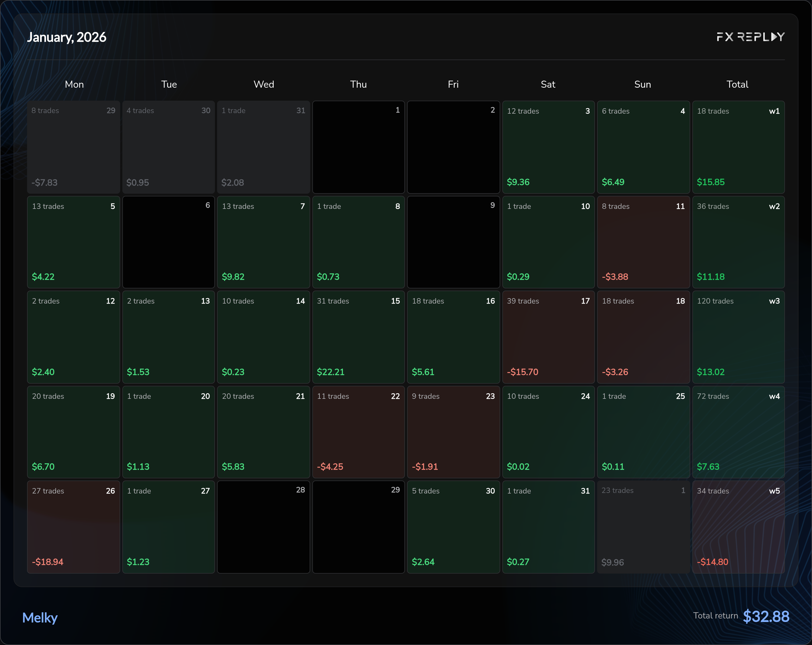This screenshot has width=812, height=645.
Task: Click the Melky username link
Action: [x=40, y=617]
